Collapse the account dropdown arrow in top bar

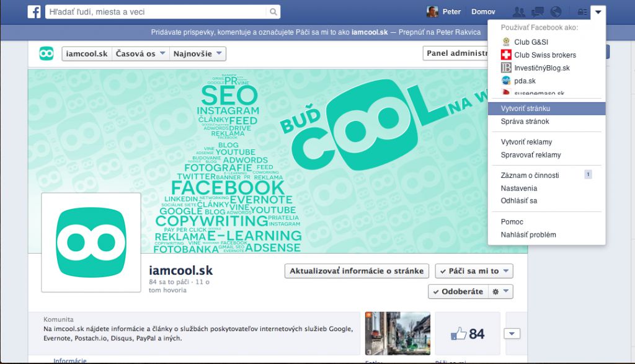click(x=598, y=12)
